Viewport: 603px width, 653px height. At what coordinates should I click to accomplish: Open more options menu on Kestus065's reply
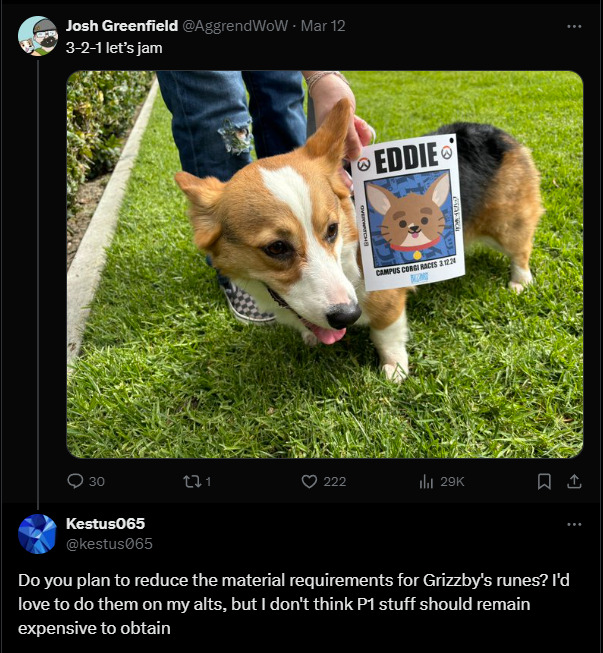point(574,524)
